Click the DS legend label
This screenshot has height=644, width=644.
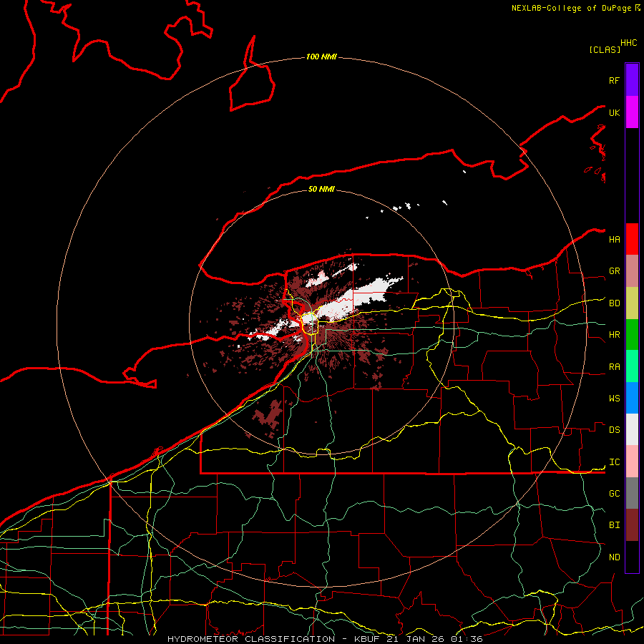[614, 430]
